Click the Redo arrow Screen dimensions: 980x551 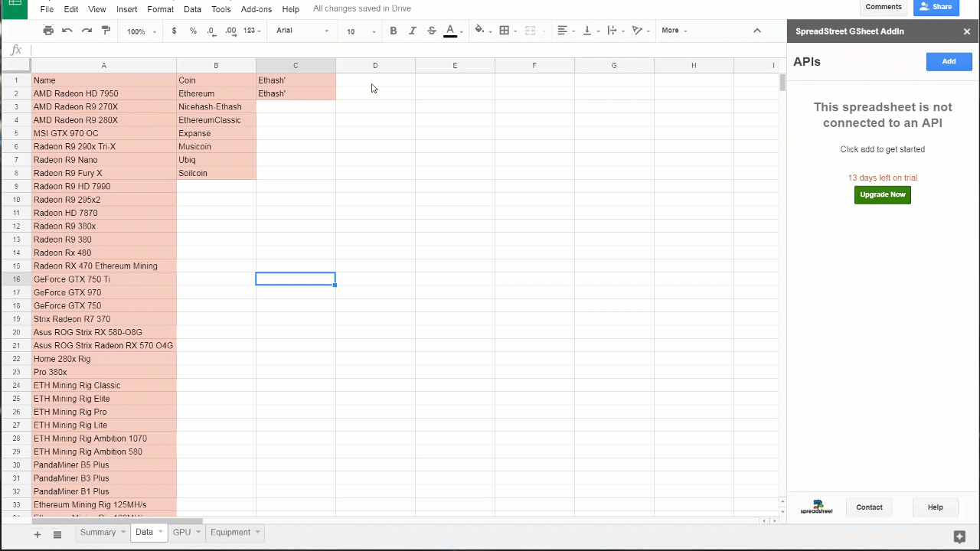pyautogui.click(x=87, y=31)
